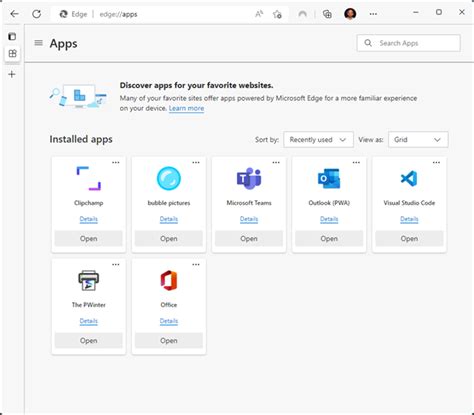Viewport: 474px width, 415px height.
Task: Go back with the browser back arrow
Action: tap(14, 14)
